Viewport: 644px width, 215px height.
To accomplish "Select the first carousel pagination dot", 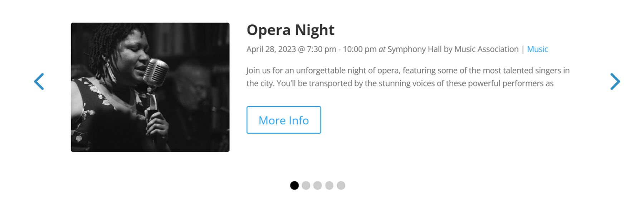I will coord(294,185).
